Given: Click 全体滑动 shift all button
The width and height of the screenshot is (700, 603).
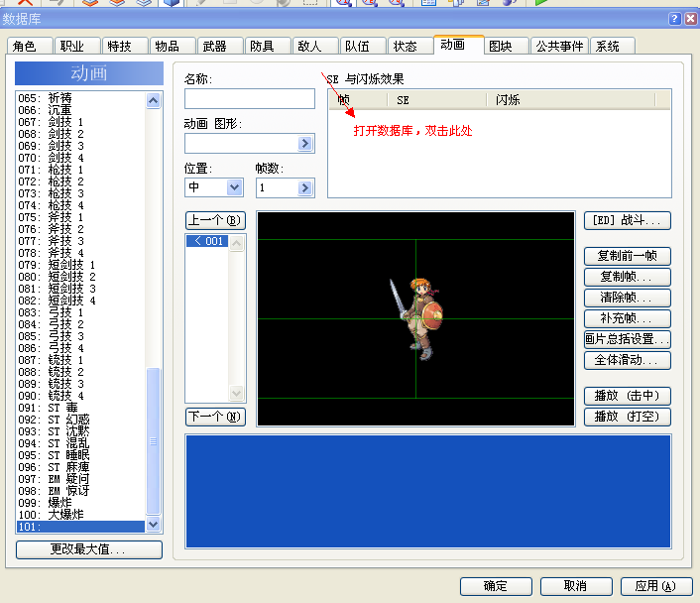Looking at the screenshot, I should (x=628, y=360).
